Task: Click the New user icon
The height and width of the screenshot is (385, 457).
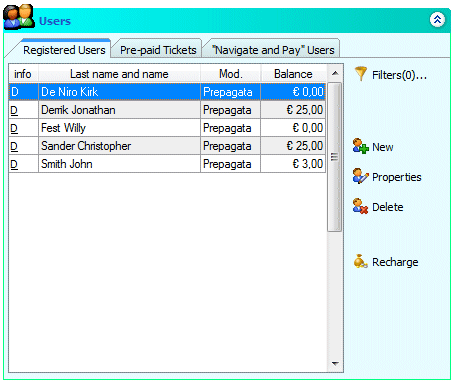Action: (360, 146)
